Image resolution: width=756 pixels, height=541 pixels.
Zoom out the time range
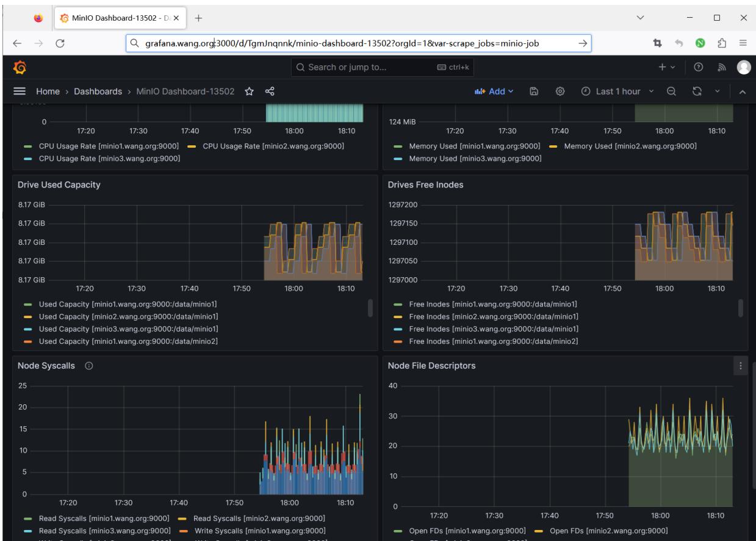671,92
